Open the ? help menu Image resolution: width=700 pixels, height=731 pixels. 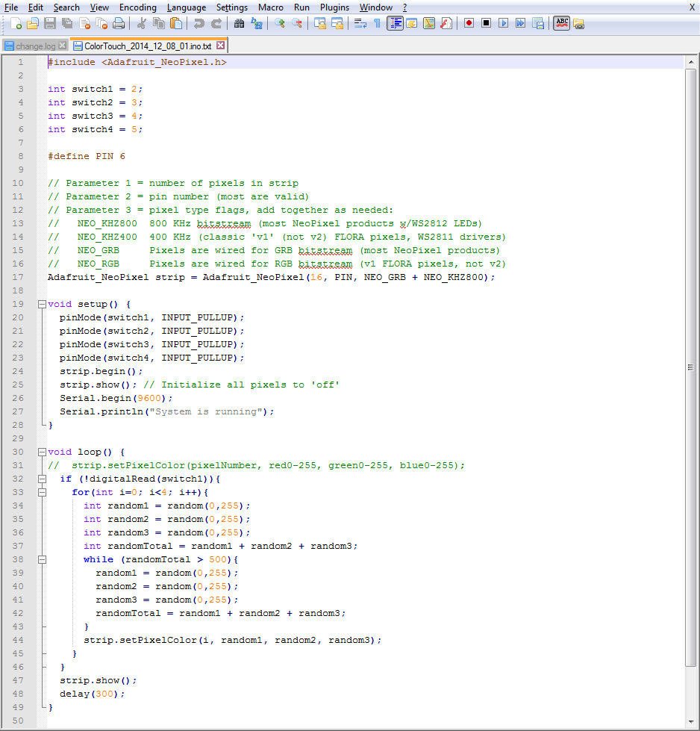pyautogui.click(x=404, y=7)
